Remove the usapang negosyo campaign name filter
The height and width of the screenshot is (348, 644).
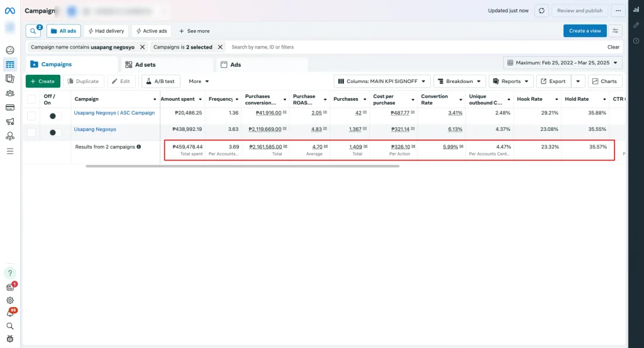pyautogui.click(x=142, y=47)
